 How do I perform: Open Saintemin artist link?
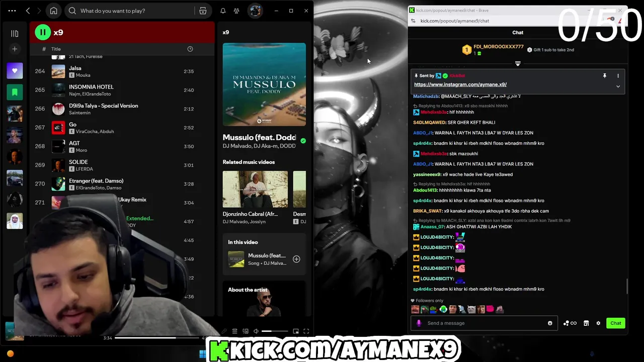[79, 113]
